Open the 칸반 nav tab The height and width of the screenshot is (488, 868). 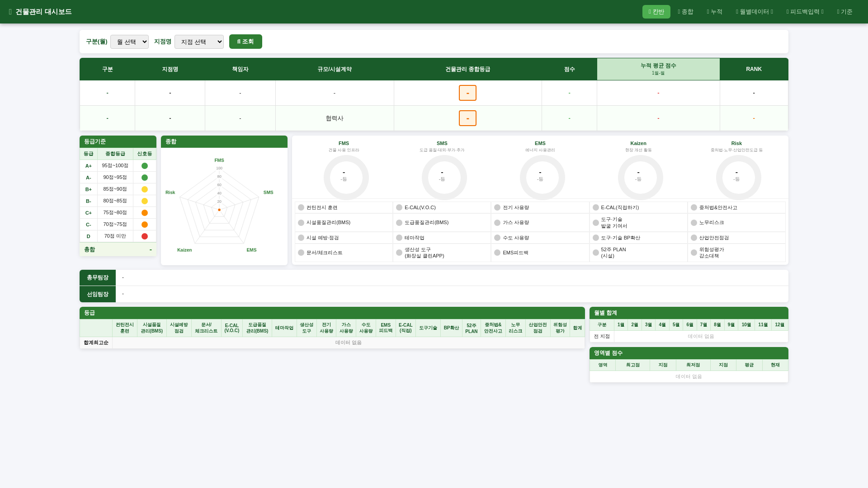[656, 12]
